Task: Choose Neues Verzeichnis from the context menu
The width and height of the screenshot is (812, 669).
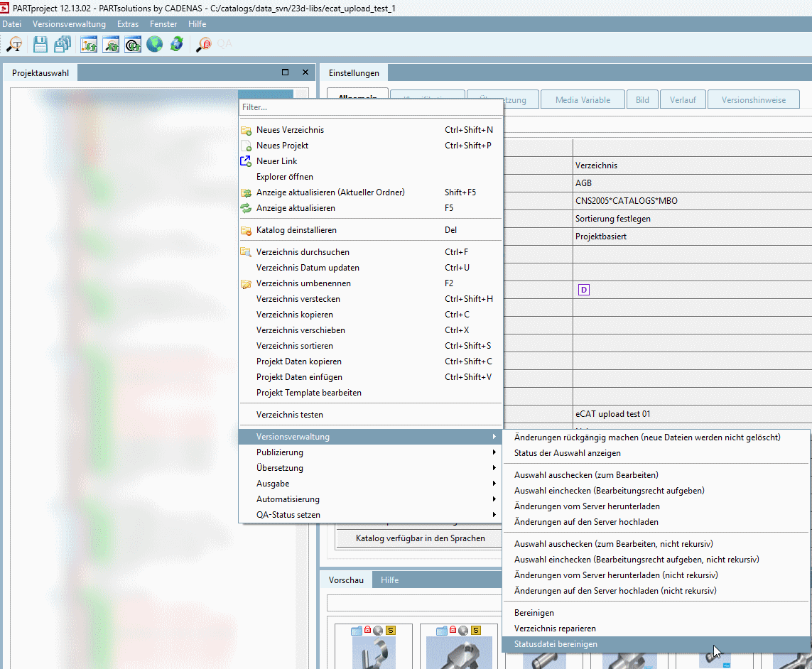Action: point(370,130)
